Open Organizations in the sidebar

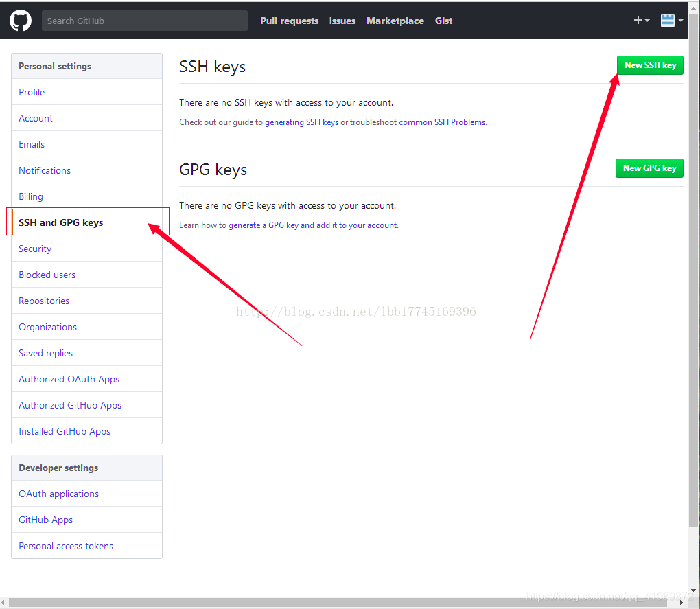pos(86,327)
